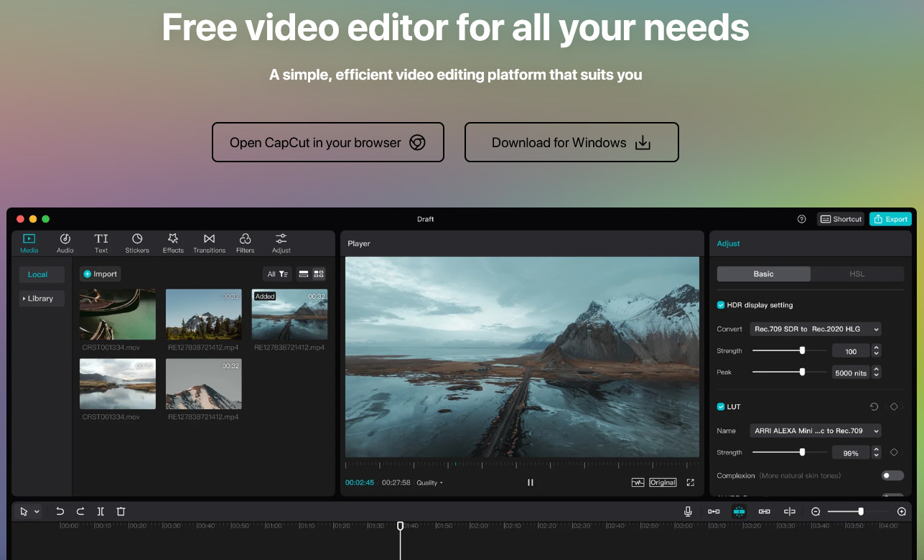Open the Convert Rec.709 SDR dropdown
This screenshot has height=560, width=924.
[x=815, y=329]
